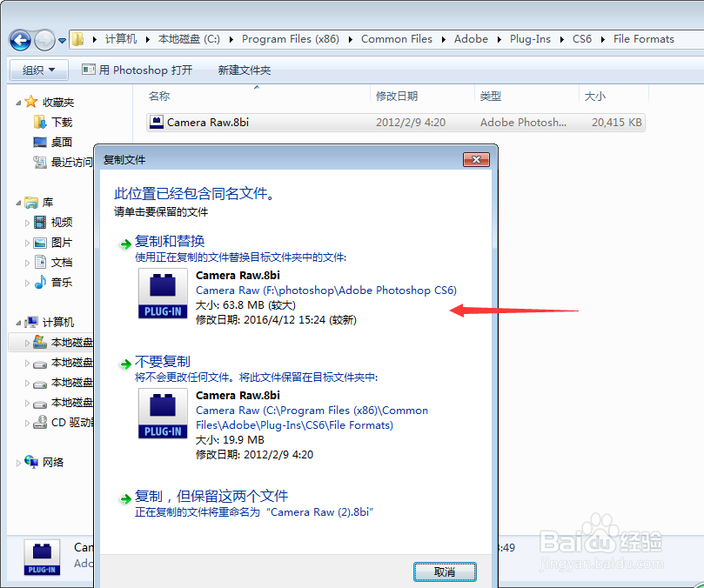This screenshot has height=588, width=704.
Task: Select 计算机 in the address bar path
Action: point(121,39)
